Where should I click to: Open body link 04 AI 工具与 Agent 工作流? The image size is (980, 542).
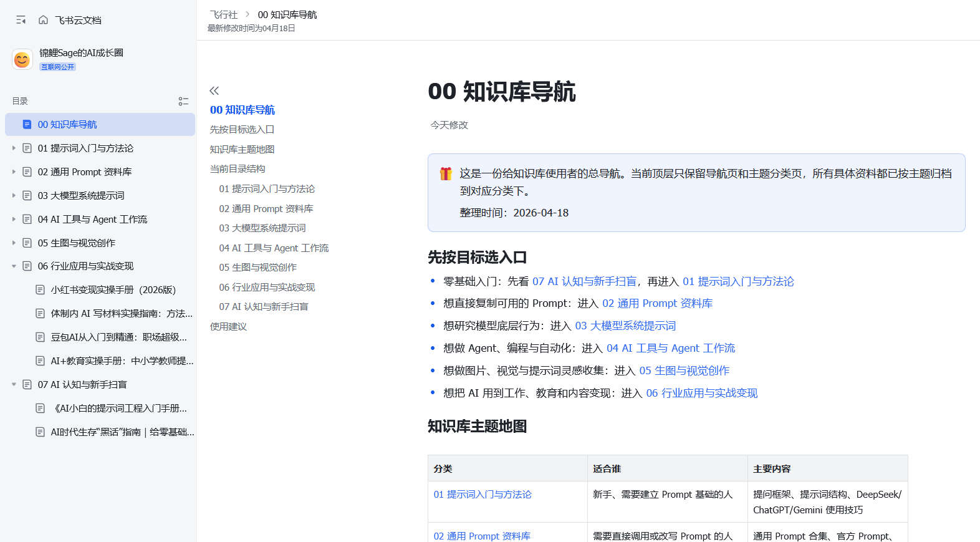(671, 348)
